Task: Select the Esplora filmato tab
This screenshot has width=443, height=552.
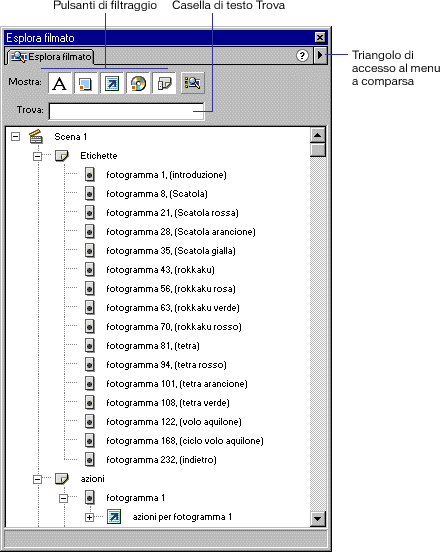Action: coord(50,57)
